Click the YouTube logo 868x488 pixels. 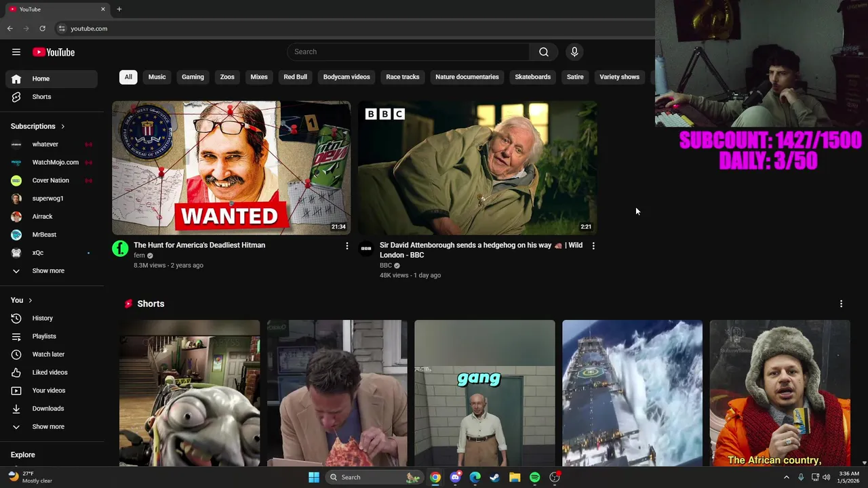coord(54,52)
